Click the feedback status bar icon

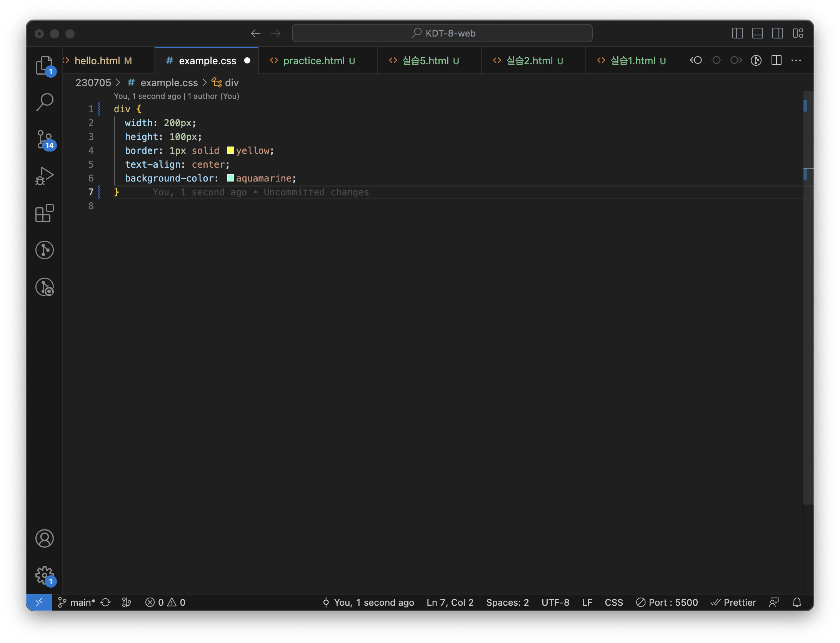[774, 602]
